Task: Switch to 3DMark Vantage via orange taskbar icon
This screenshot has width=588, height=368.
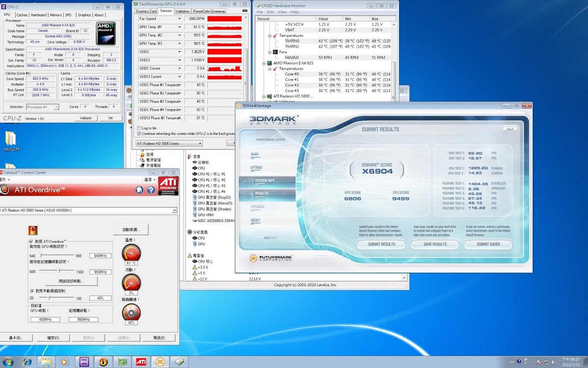Action: point(160,362)
